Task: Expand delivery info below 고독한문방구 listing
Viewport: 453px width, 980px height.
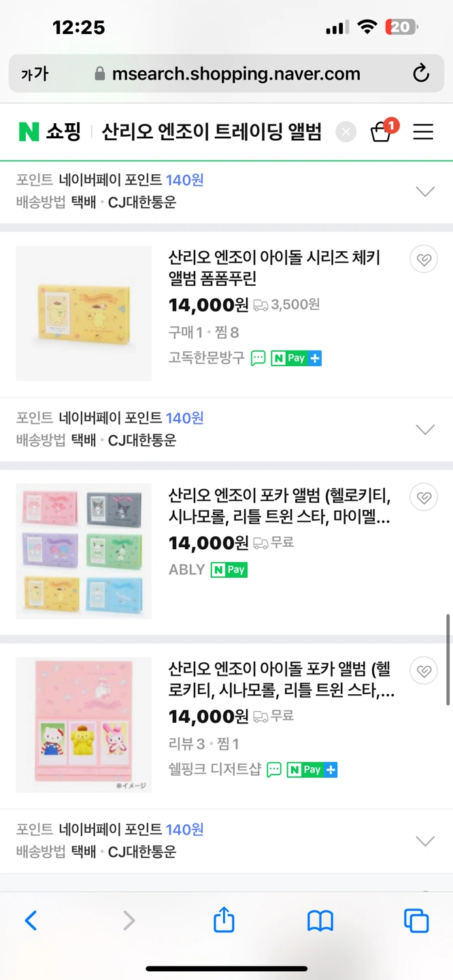Action: (x=425, y=429)
